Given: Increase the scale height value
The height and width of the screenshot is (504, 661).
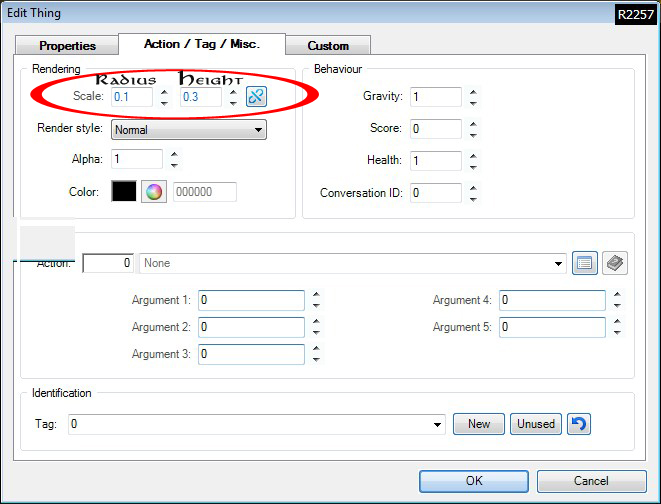Looking at the screenshot, I should pyautogui.click(x=233, y=92).
